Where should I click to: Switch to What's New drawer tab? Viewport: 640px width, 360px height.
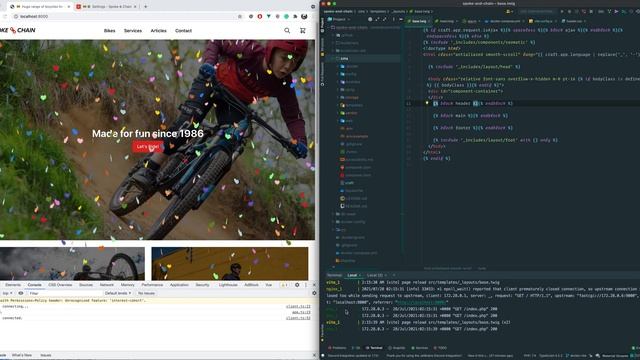click(22, 355)
